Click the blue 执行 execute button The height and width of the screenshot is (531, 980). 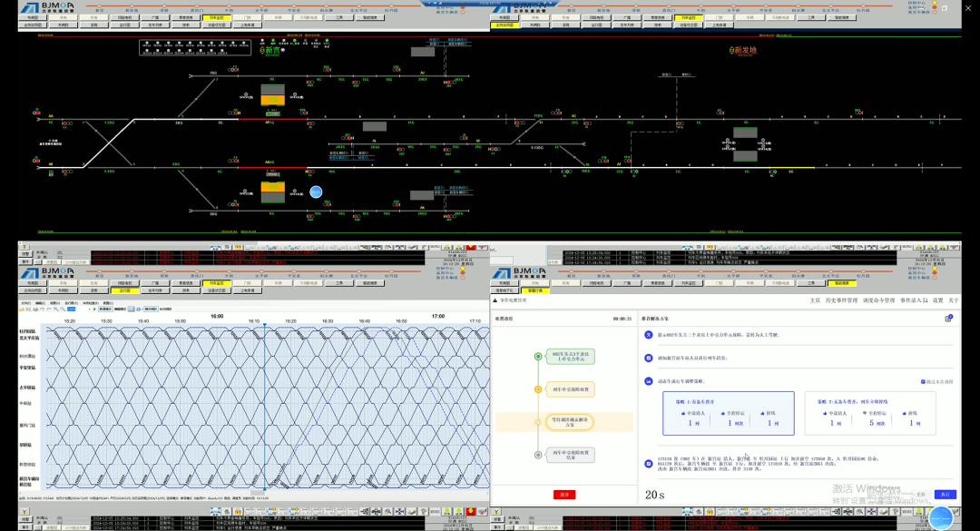pyautogui.click(x=945, y=495)
